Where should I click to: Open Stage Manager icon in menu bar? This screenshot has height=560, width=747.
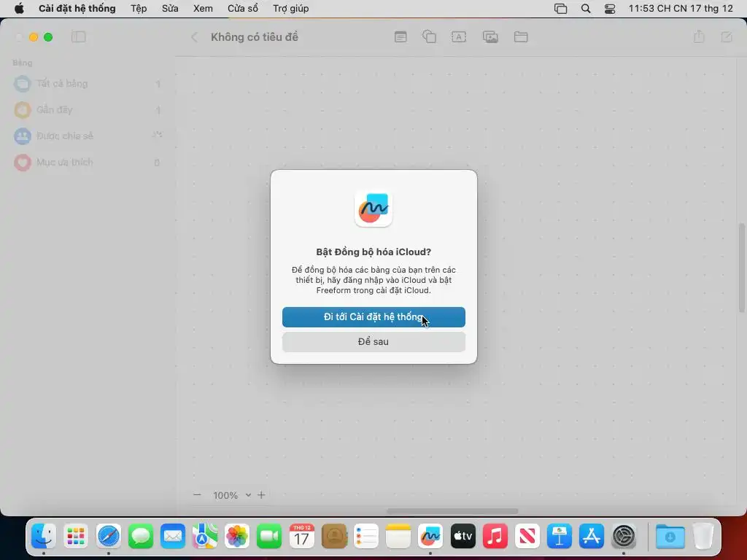pos(561,9)
